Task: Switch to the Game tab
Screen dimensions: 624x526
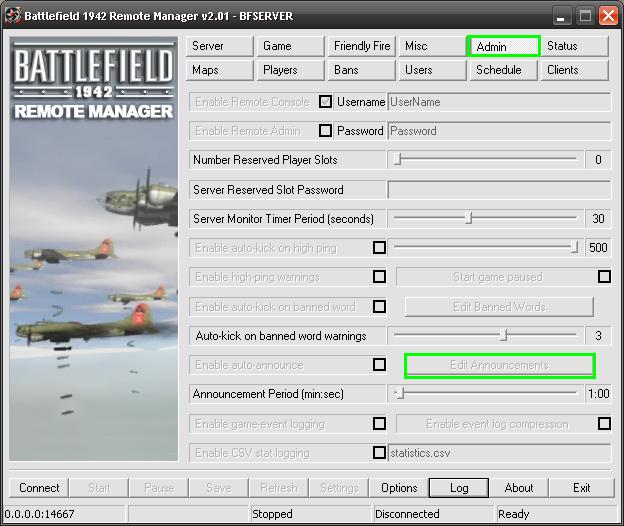Action: click(x=291, y=46)
